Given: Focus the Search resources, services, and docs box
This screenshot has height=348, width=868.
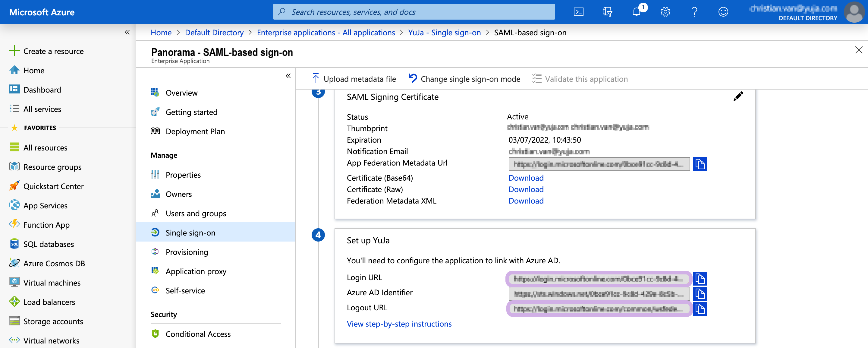Looking at the screenshot, I should pos(414,12).
